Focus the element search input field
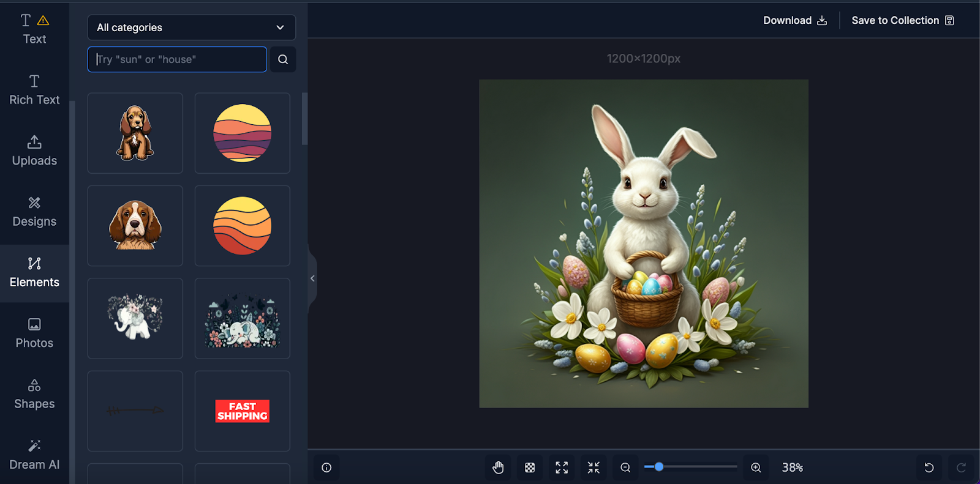The height and width of the screenshot is (484, 980). (x=177, y=59)
